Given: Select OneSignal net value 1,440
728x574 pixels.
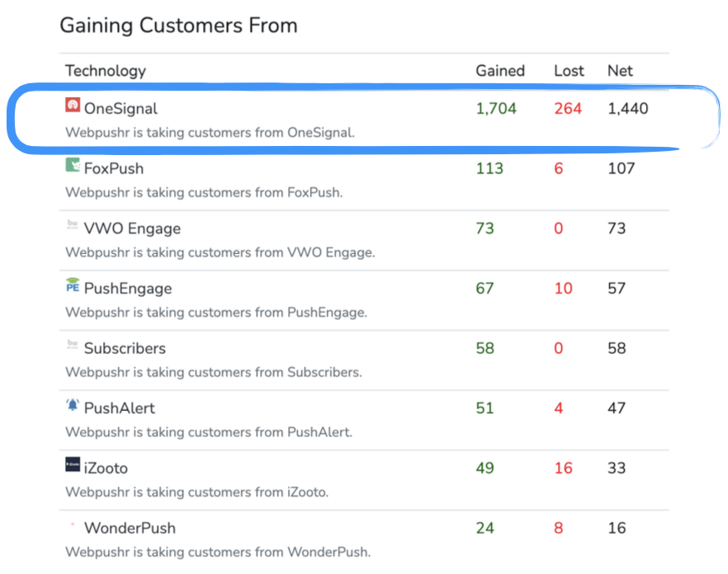Looking at the screenshot, I should 628,109.
